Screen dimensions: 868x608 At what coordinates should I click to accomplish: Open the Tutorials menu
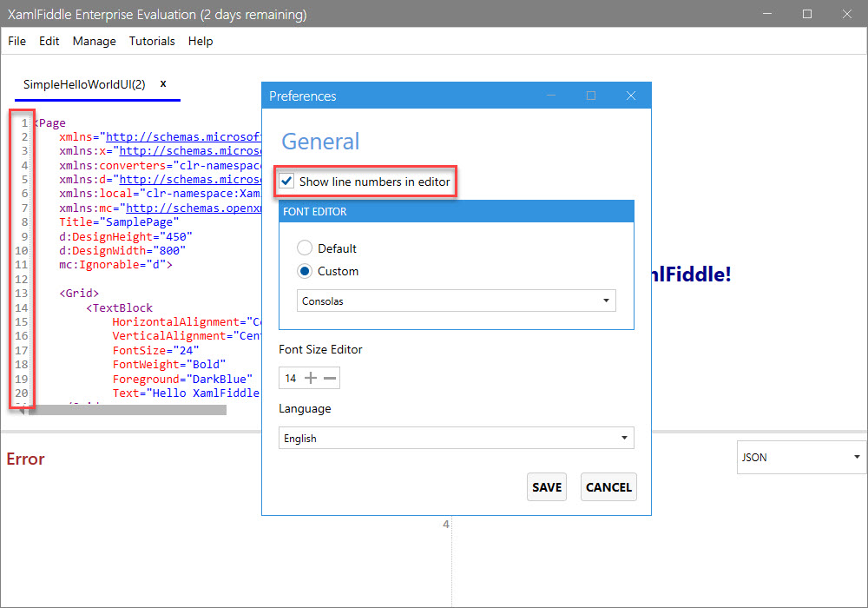coord(152,41)
